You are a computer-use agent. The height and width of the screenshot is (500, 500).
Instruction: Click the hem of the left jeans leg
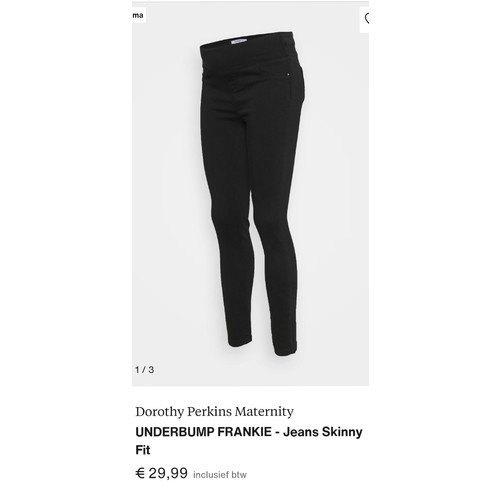[239, 342]
